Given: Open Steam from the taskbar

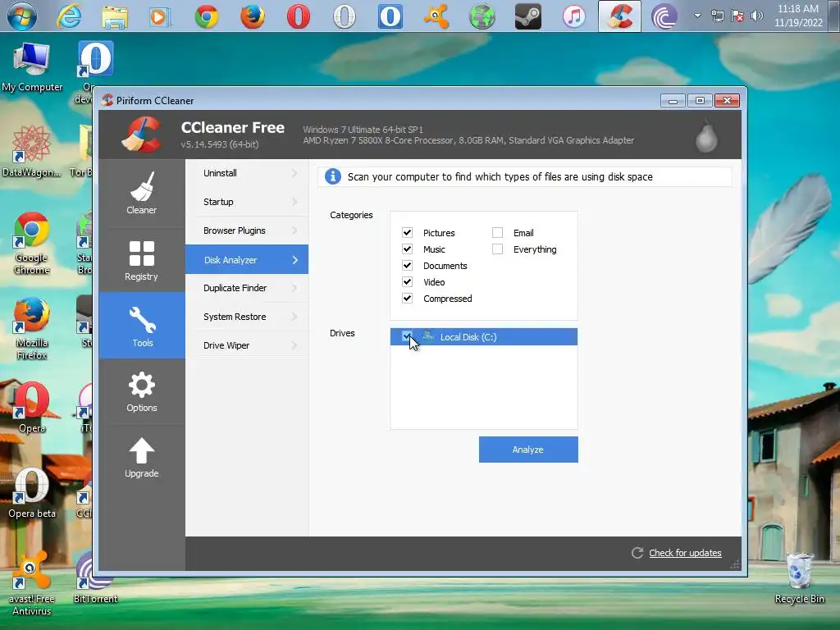Looking at the screenshot, I should pyautogui.click(x=527, y=16).
